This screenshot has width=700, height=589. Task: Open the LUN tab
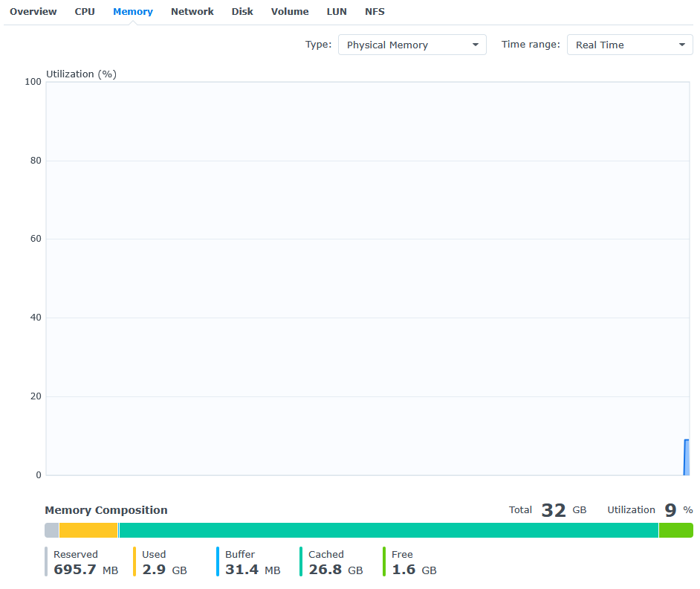pyautogui.click(x=337, y=12)
